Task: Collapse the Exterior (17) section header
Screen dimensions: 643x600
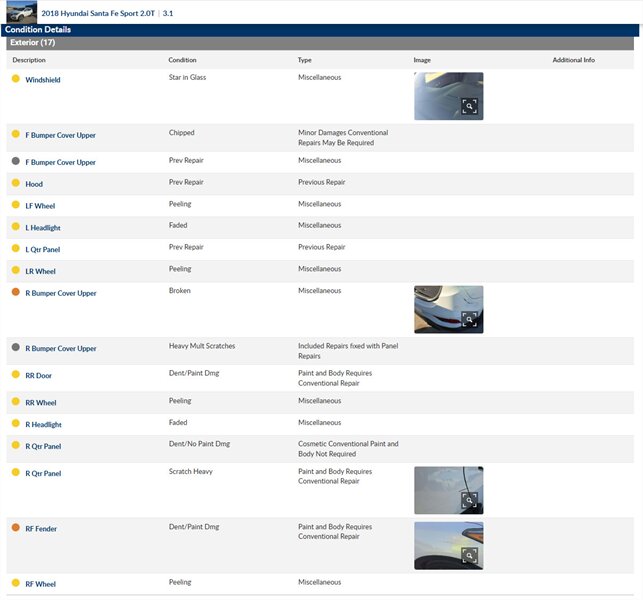Action: tap(32, 43)
